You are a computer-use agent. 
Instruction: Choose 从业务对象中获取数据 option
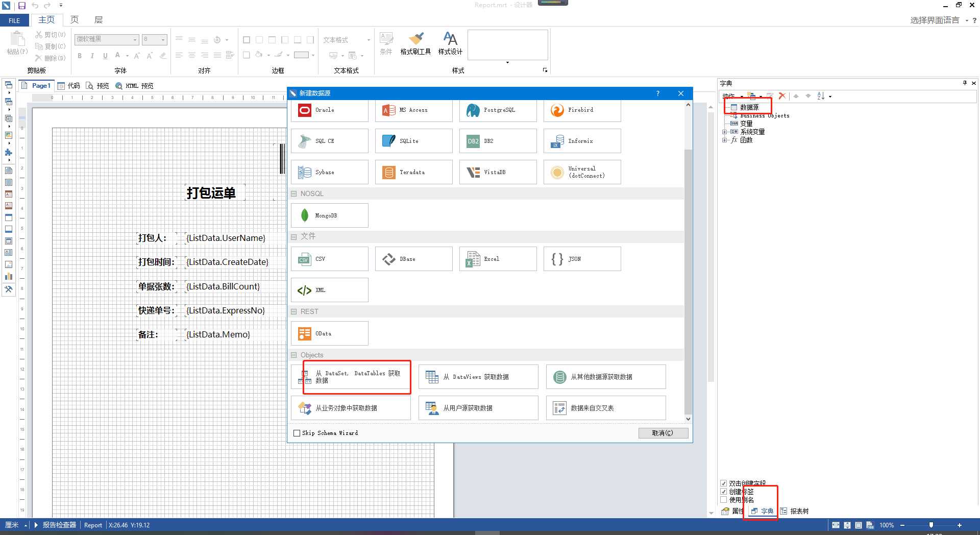tap(351, 408)
